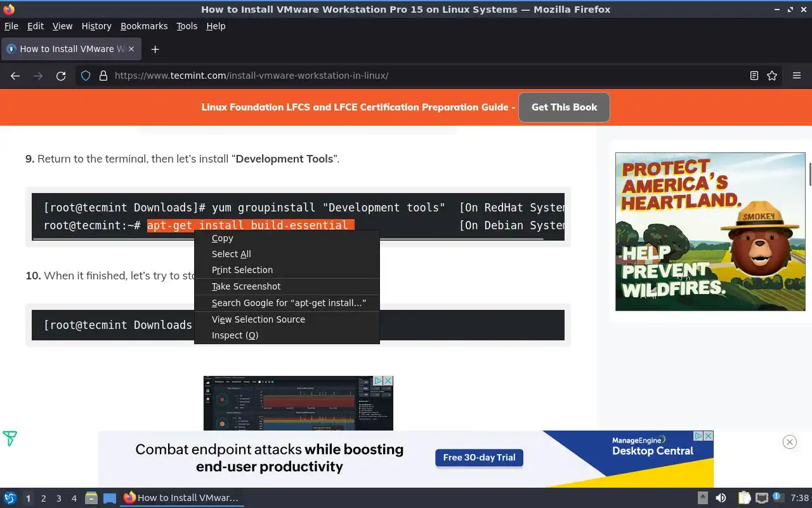Click the green Freestar logo icon

(10, 438)
